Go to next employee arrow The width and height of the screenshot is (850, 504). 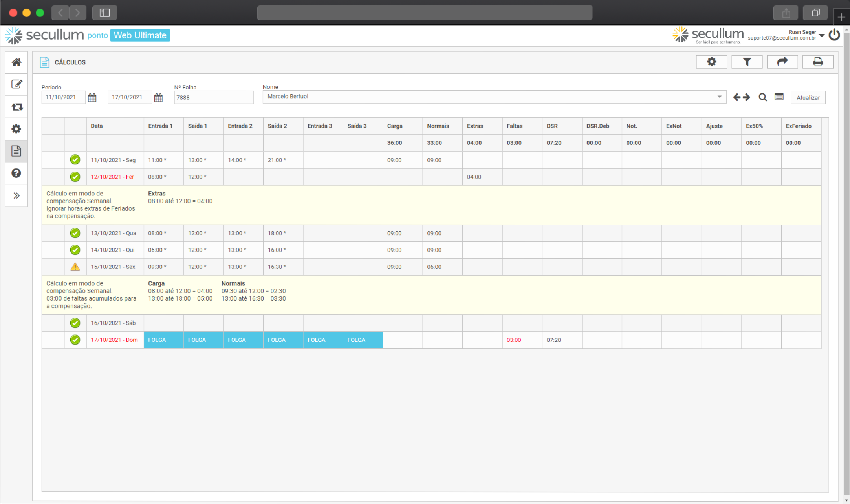pyautogui.click(x=747, y=97)
